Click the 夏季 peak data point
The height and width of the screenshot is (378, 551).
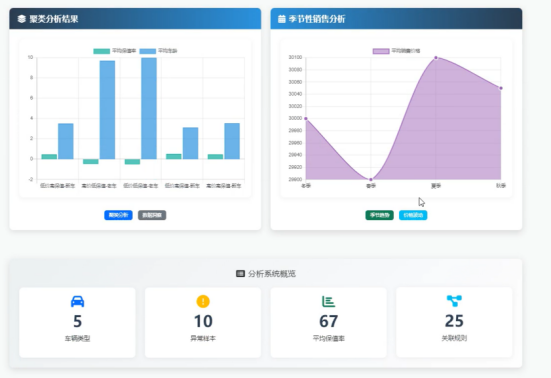tap(436, 58)
